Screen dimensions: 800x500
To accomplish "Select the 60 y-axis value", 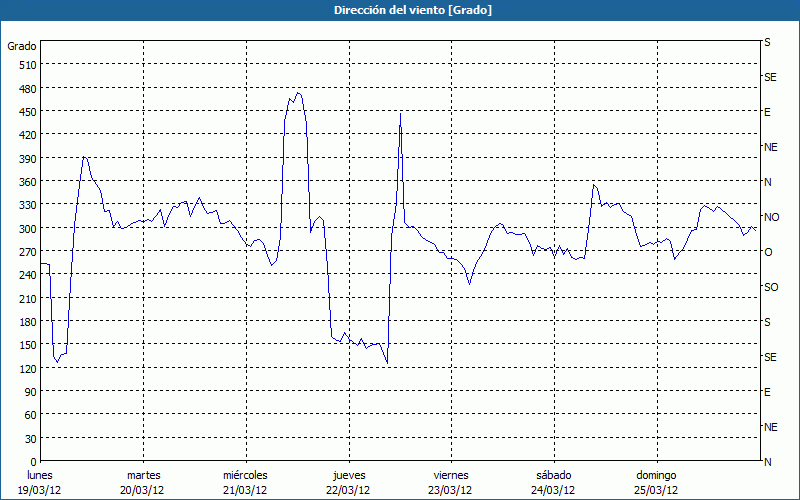I will [31, 415].
